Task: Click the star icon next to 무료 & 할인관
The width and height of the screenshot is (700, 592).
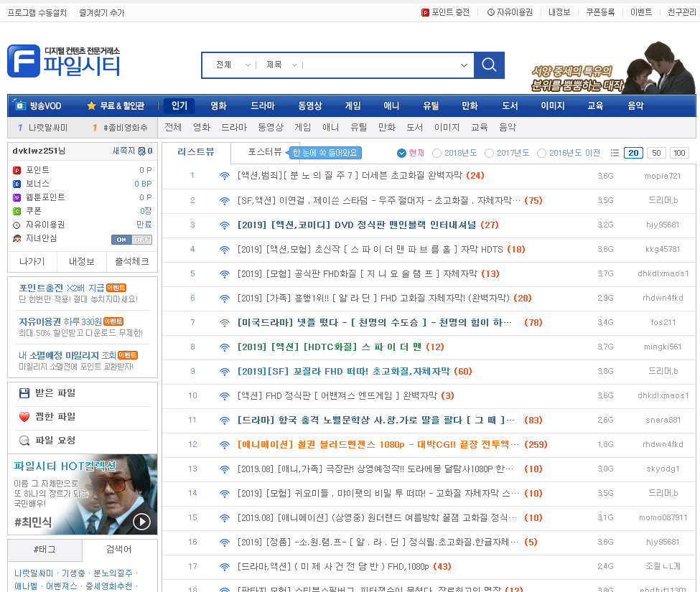Action: point(91,105)
